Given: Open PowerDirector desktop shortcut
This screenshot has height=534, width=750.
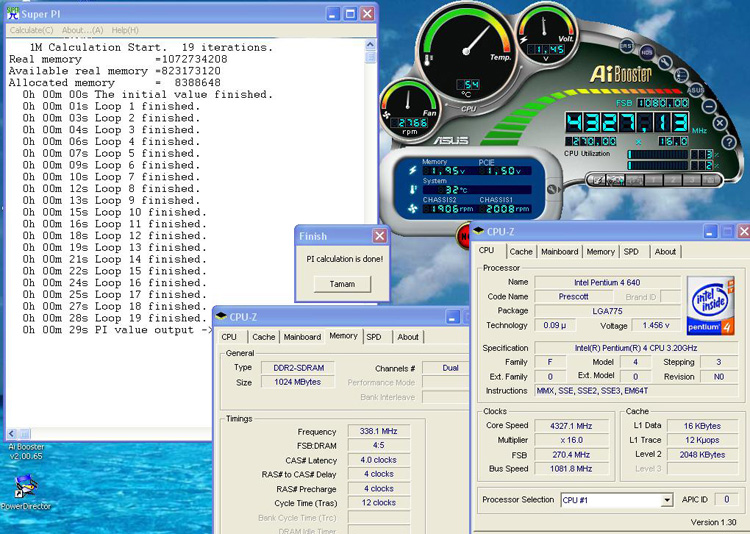Looking at the screenshot, I should [x=25, y=492].
